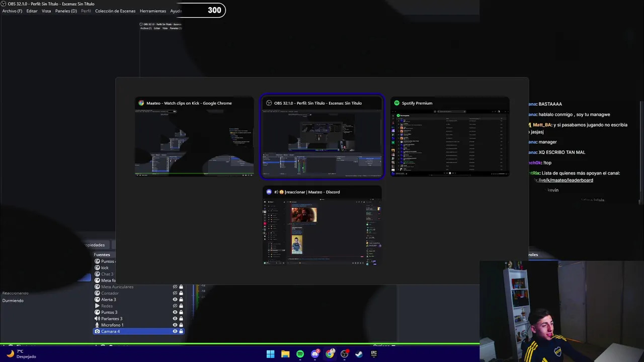Hide the Parlantes 3 source
The image size is (644, 362).
click(175, 319)
